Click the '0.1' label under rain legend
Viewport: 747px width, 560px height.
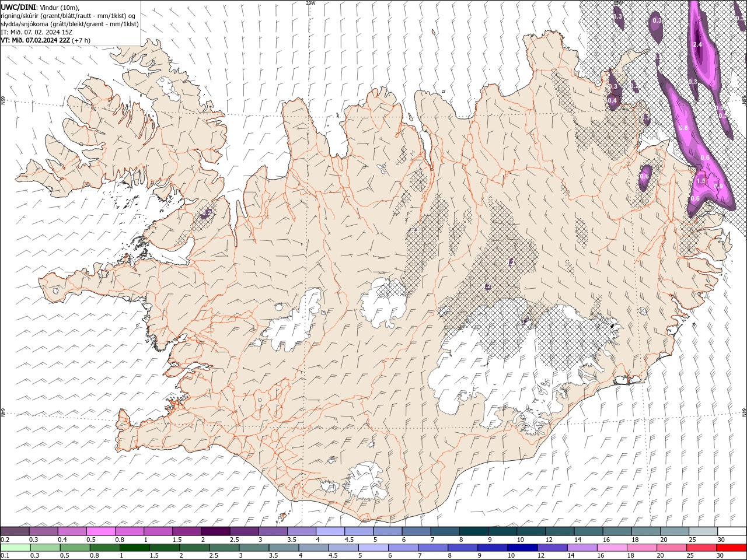pyautogui.click(x=5, y=555)
